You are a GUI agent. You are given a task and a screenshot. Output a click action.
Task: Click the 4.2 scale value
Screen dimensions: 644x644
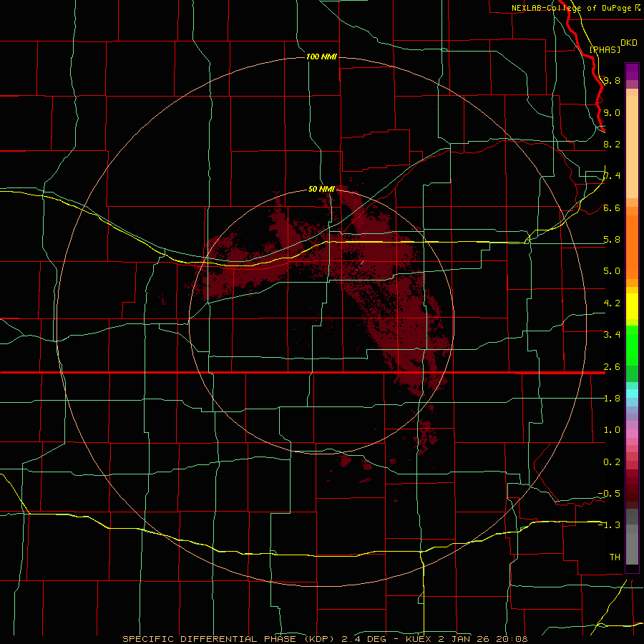tap(612, 303)
